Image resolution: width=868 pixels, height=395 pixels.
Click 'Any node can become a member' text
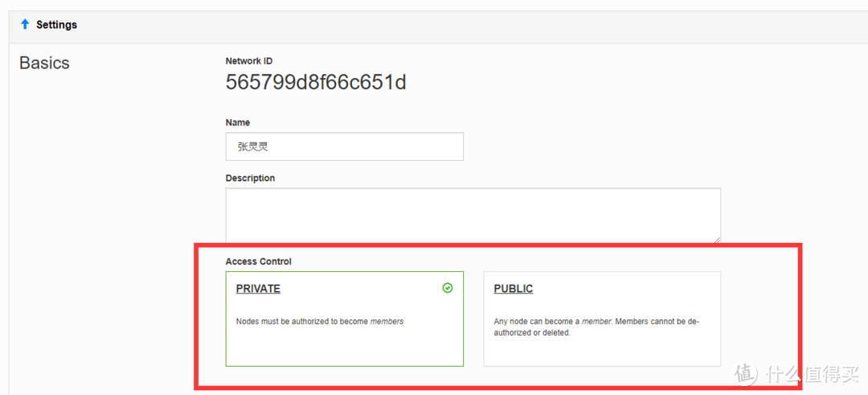[x=596, y=327]
